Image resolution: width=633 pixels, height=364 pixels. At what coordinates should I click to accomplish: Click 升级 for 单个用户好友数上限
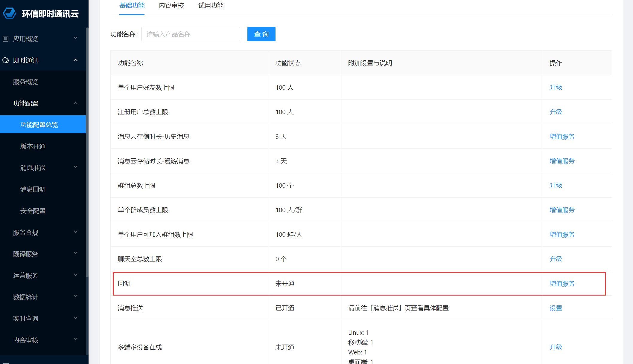click(556, 88)
